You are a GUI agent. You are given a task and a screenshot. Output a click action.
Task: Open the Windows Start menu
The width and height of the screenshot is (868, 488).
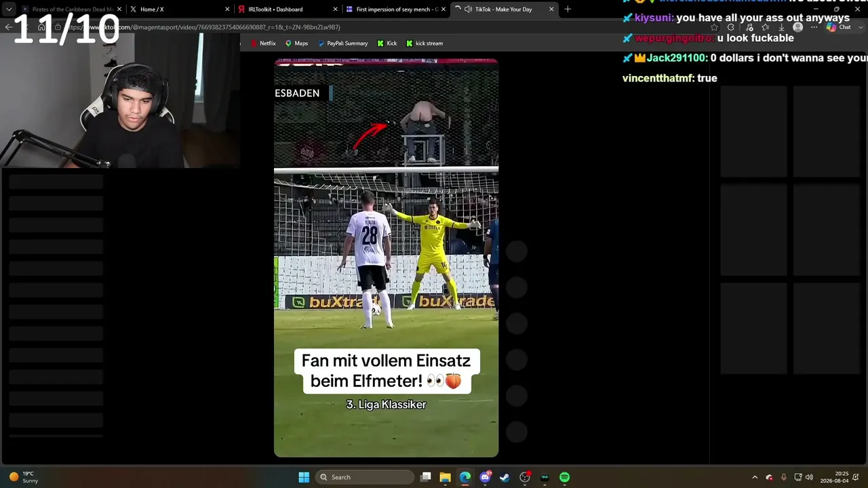click(x=304, y=477)
